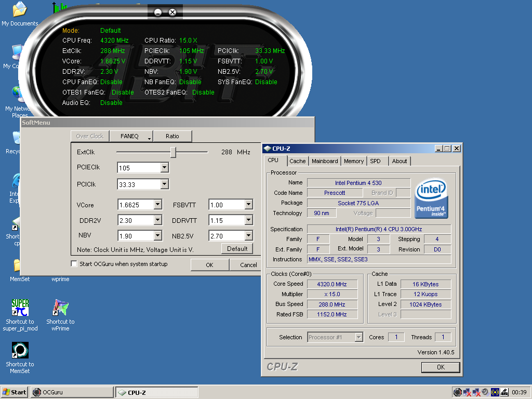Image resolution: width=532 pixels, height=399 pixels.
Task: Click the CPU-Z title bar icon
Action: 268,148
